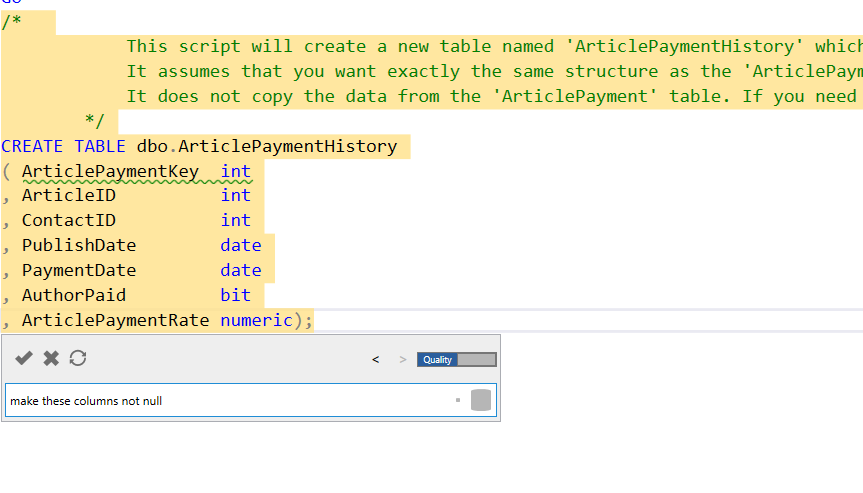The width and height of the screenshot is (863, 493).
Task: Click into the 'make these columns not null' prompt field
Action: (220, 401)
